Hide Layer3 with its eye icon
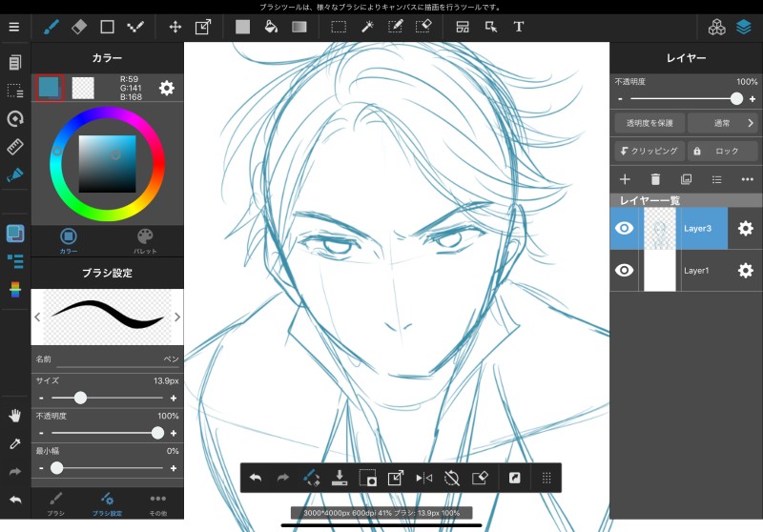This screenshot has width=763, height=532. [x=625, y=228]
